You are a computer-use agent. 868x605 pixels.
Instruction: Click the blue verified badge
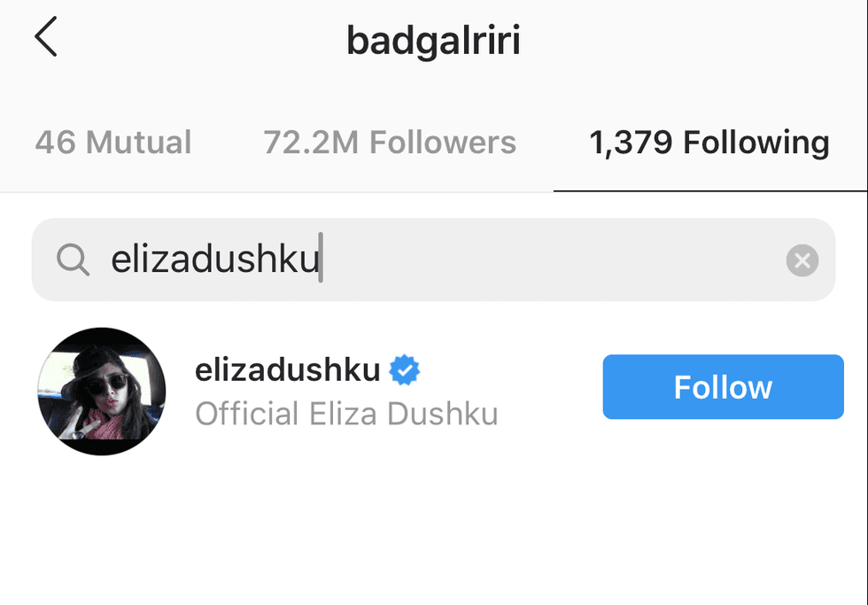point(405,369)
